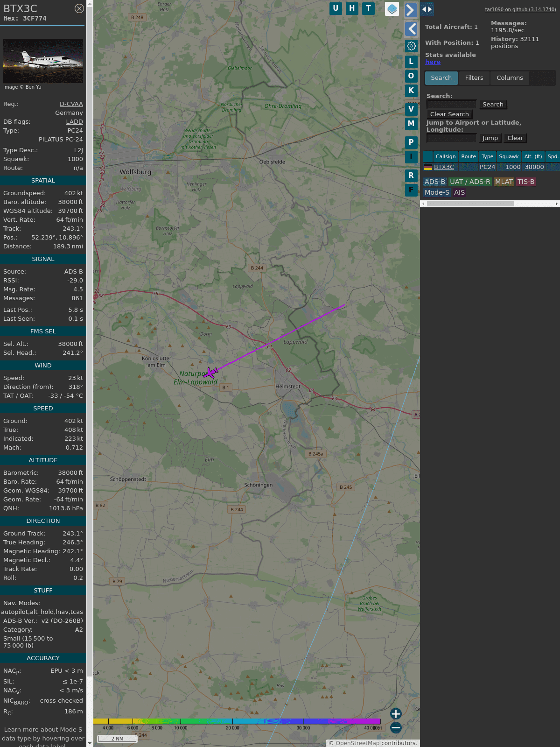Toggle the V map button
Viewport: 560px width, 747px height.
[411, 109]
